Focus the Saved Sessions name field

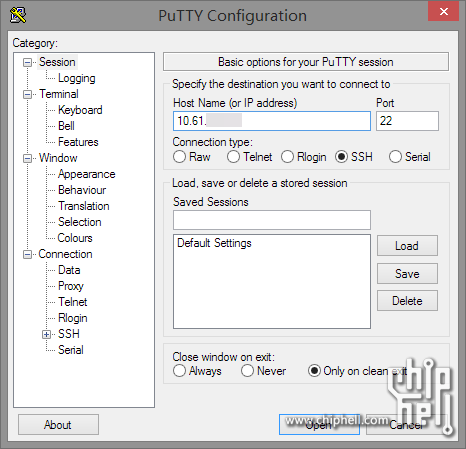[272, 220]
